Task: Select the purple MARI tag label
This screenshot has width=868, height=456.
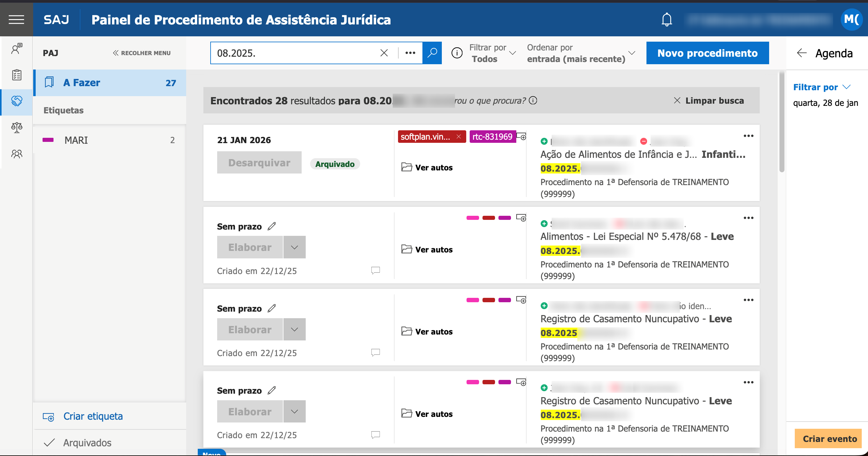Action: point(76,140)
